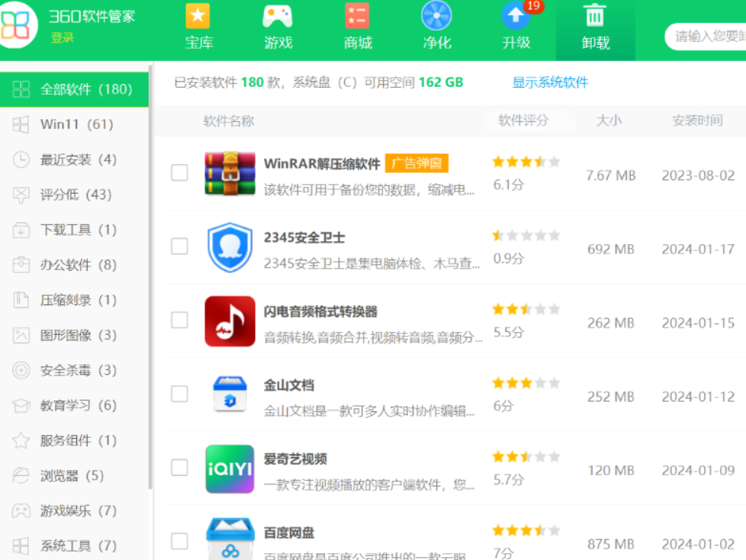Click the download icon beside 下载工具
The image size is (746, 560).
(x=21, y=230)
